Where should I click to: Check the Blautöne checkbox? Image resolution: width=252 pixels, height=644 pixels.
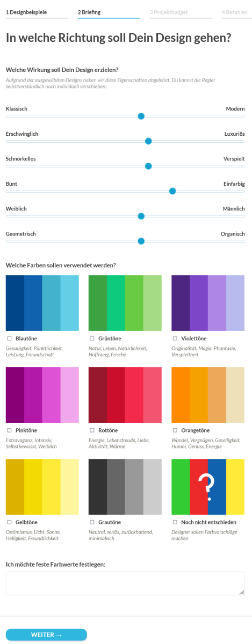(9, 339)
